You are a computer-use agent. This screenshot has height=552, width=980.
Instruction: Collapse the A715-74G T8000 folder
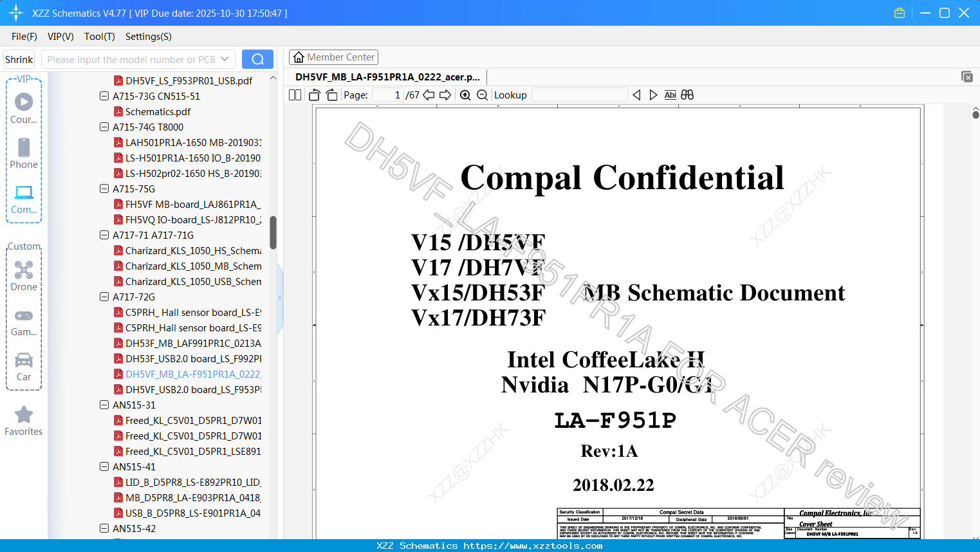click(104, 127)
